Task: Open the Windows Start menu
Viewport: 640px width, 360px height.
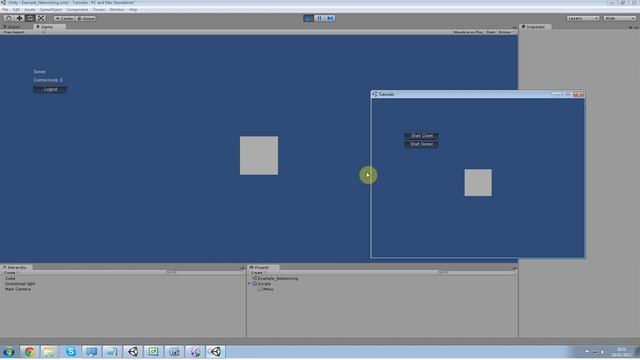Action: click(9, 352)
